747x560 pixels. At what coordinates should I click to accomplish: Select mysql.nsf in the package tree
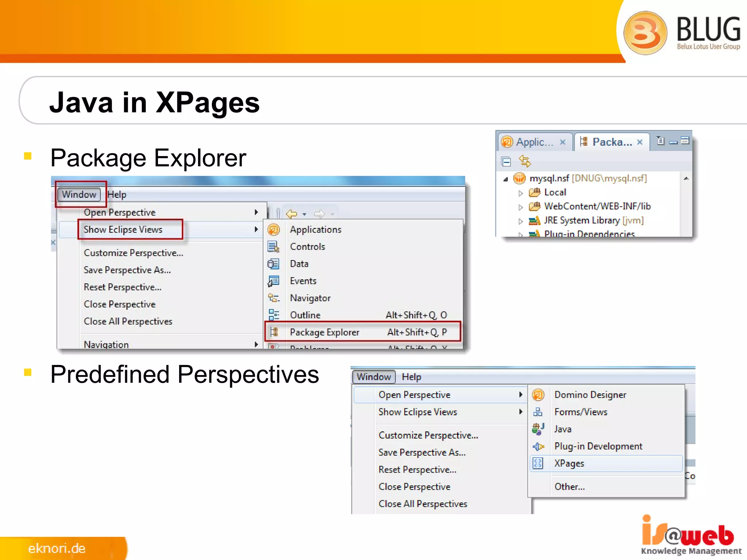(x=580, y=178)
